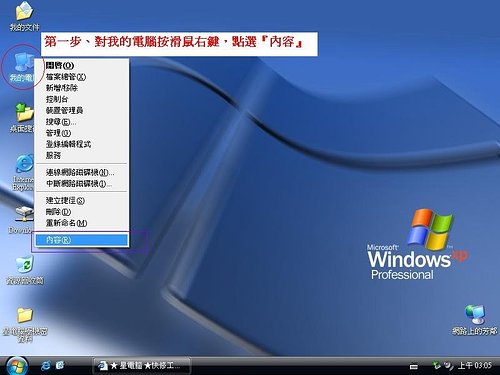Select 重新命名(M) in the context menu

81,223
